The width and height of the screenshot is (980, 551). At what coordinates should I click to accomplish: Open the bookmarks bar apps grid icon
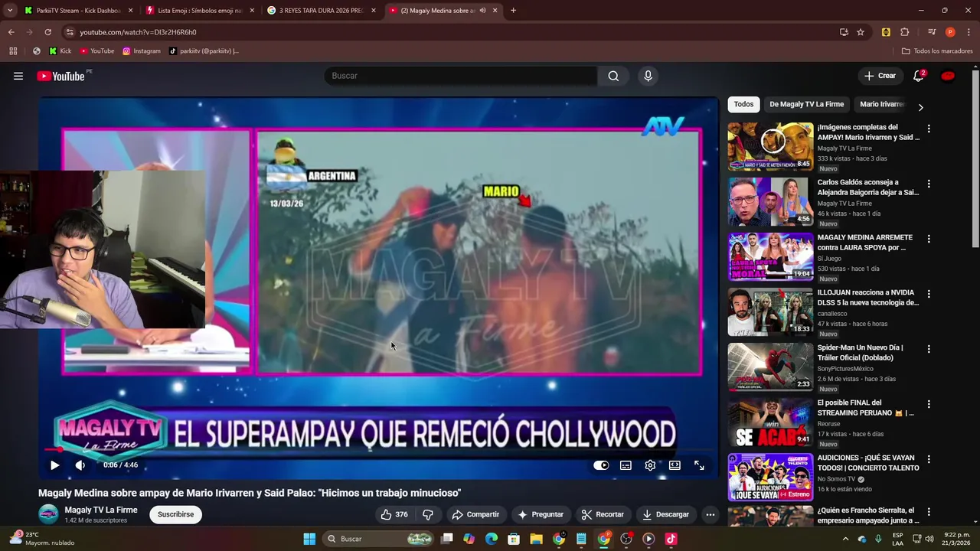pos(13,51)
